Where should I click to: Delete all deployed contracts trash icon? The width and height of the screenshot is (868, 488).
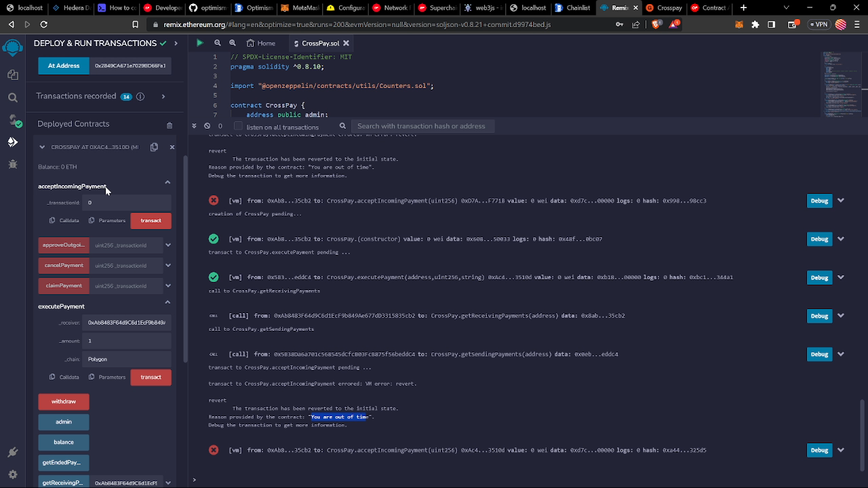(170, 125)
